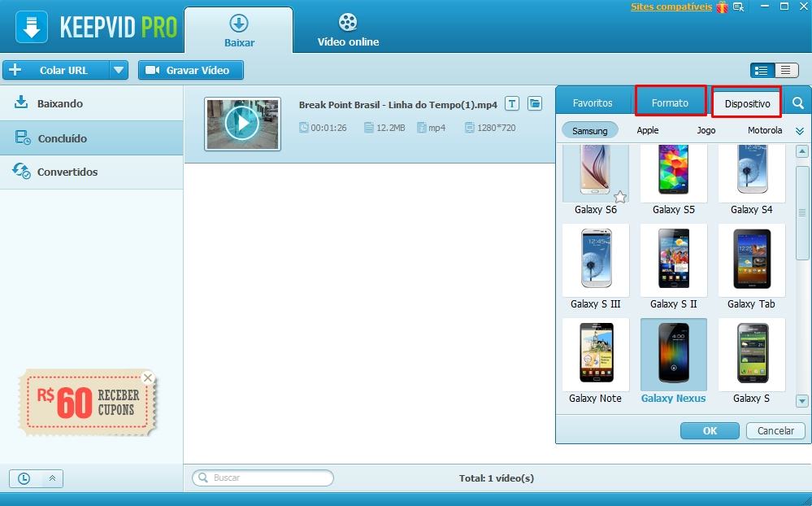Click the device list scrollbar thumb
The width and height of the screenshot is (812, 506).
[x=801, y=212]
